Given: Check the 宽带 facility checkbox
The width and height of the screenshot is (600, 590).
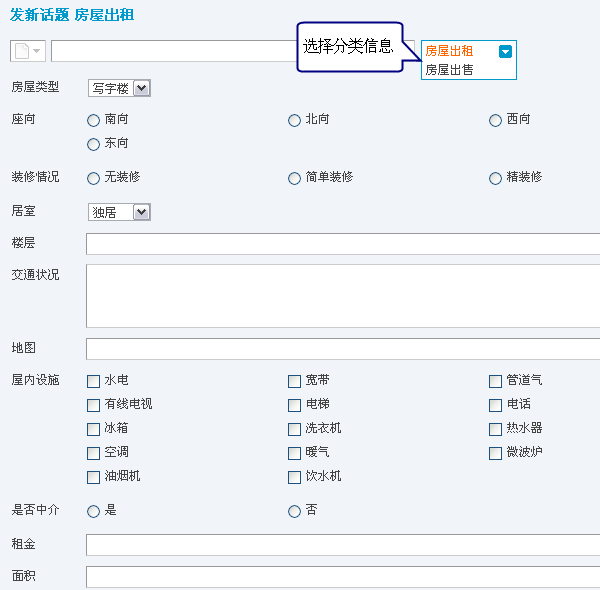Looking at the screenshot, I should coord(294,381).
